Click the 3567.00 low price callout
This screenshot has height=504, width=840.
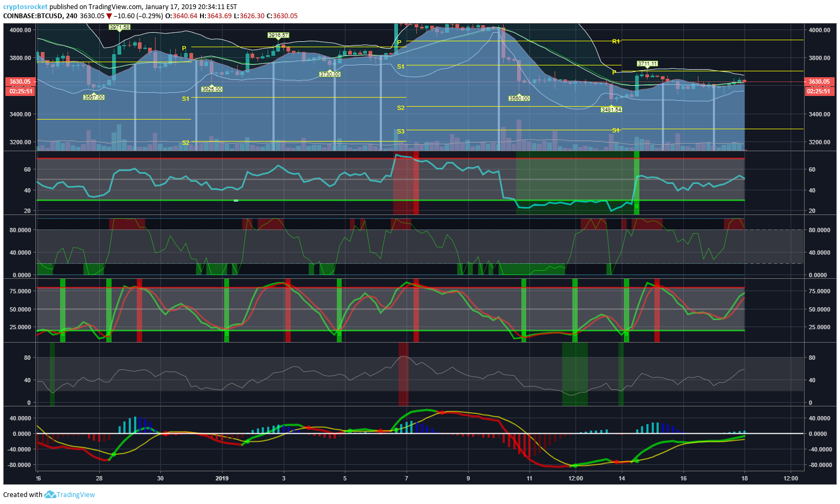tap(94, 98)
